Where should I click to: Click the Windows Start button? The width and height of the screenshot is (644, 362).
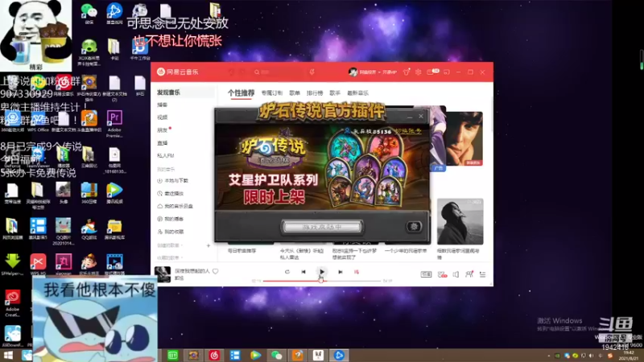[x=8, y=355]
